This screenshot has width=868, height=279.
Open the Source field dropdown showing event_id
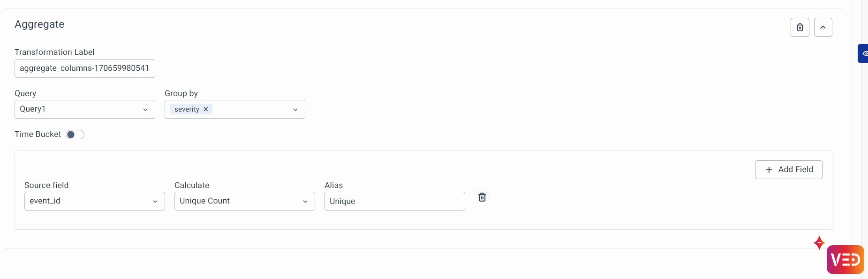point(94,201)
